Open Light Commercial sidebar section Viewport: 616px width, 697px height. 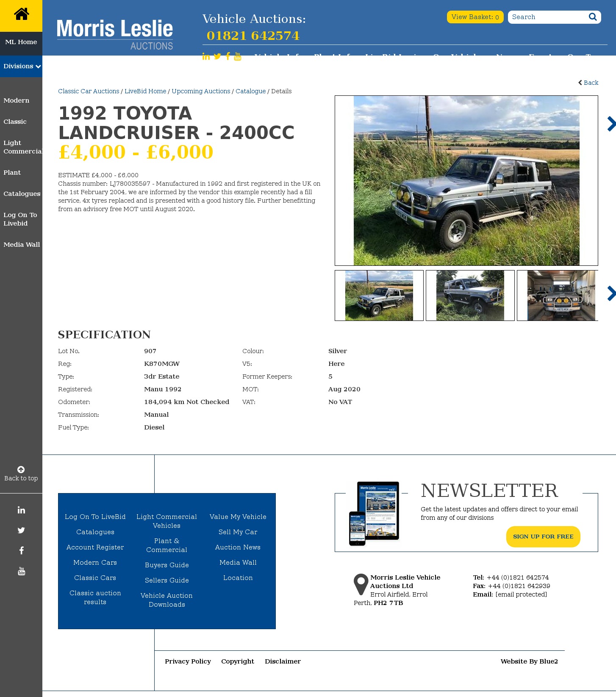coord(23,147)
